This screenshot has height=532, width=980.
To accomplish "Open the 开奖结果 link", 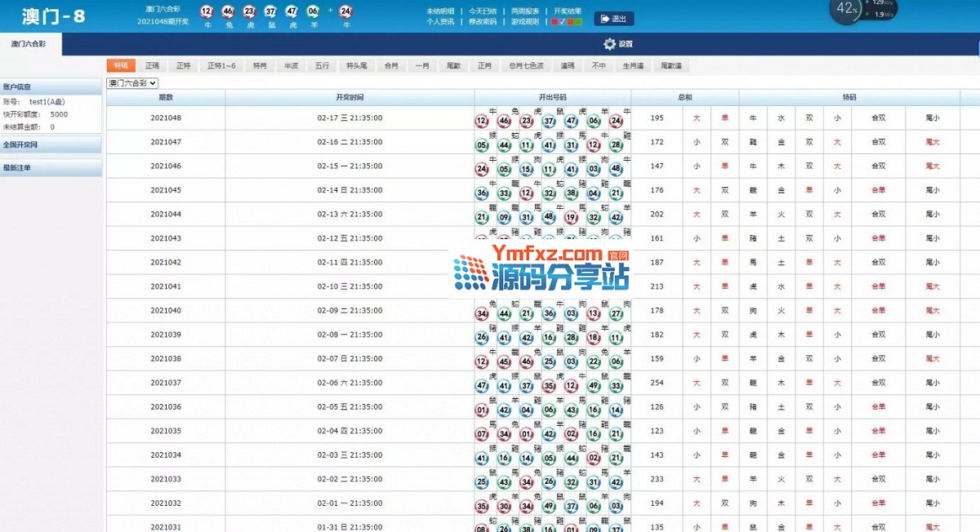I will point(567,11).
